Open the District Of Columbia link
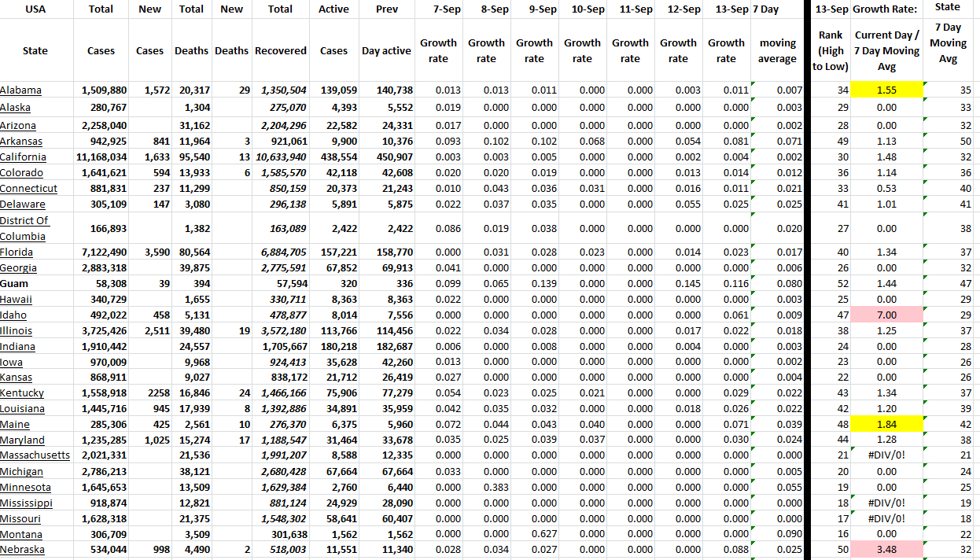Image resolution: width=980 pixels, height=560 pixels. coord(24,228)
